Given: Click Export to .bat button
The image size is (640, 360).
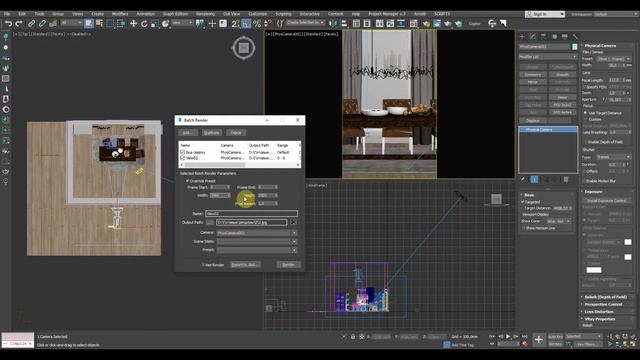Looking at the screenshot, I should pyautogui.click(x=245, y=265).
